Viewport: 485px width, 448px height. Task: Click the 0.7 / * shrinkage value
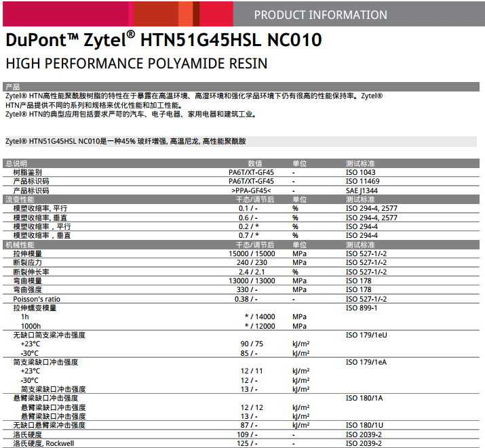point(249,235)
